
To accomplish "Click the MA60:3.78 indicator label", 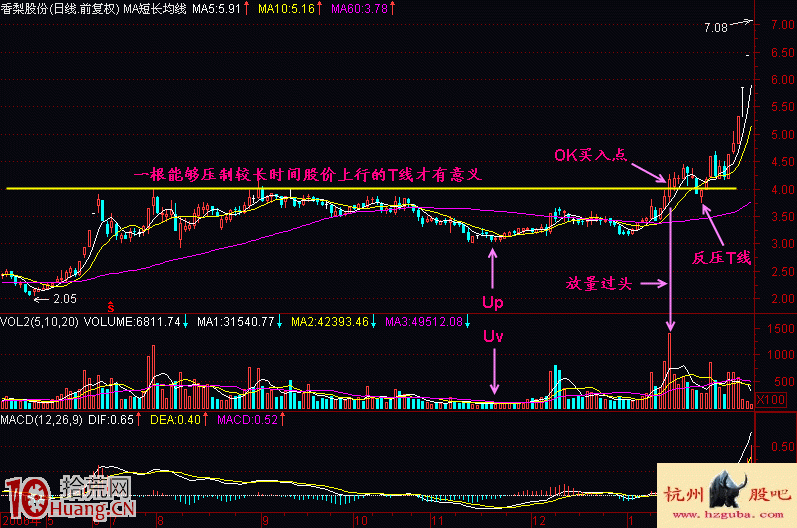I will point(359,8).
